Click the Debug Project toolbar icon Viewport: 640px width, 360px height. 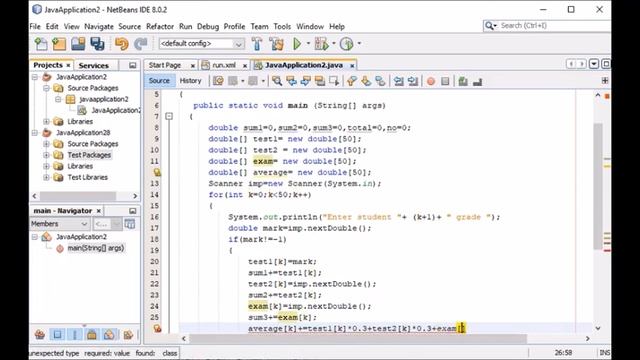(x=321, y=44)
